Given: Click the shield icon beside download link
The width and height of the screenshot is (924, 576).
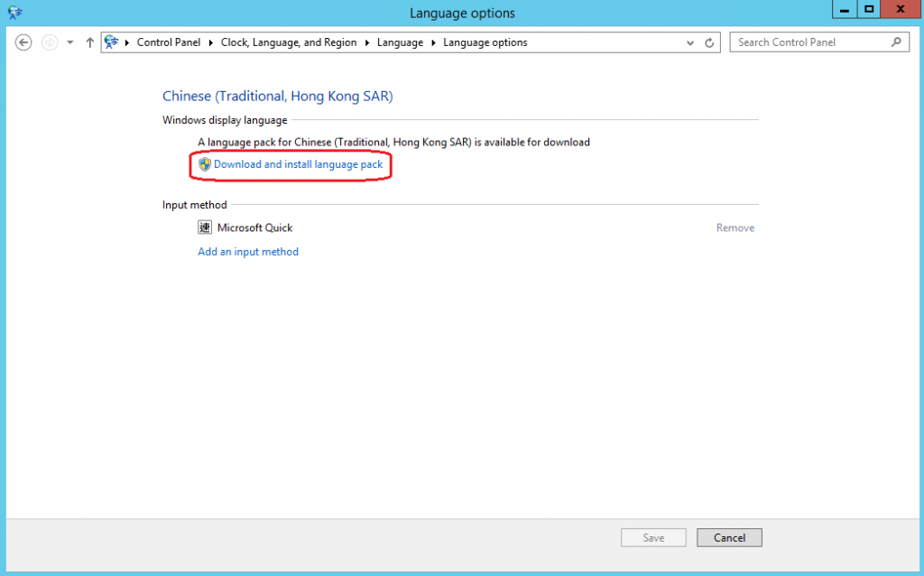Looking at the screenshot, I should pos(205,164).
